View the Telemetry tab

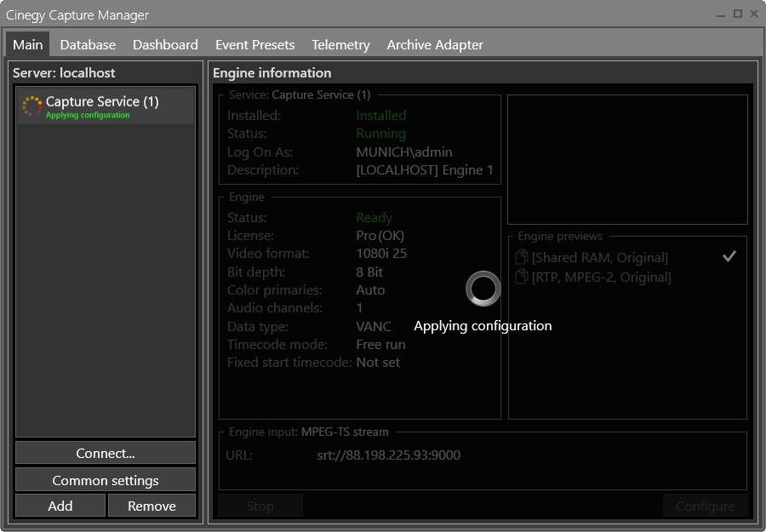tap(340, 44)
